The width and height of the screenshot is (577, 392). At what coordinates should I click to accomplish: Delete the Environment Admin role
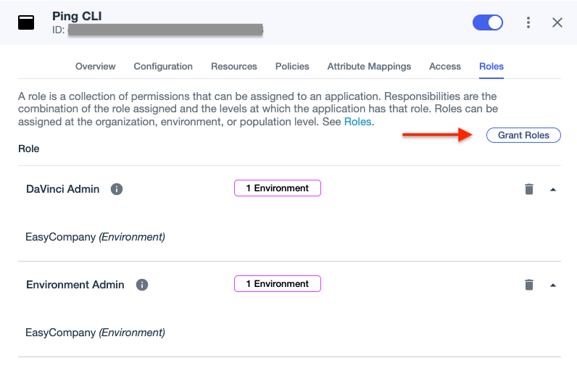[x=529, y=285]
